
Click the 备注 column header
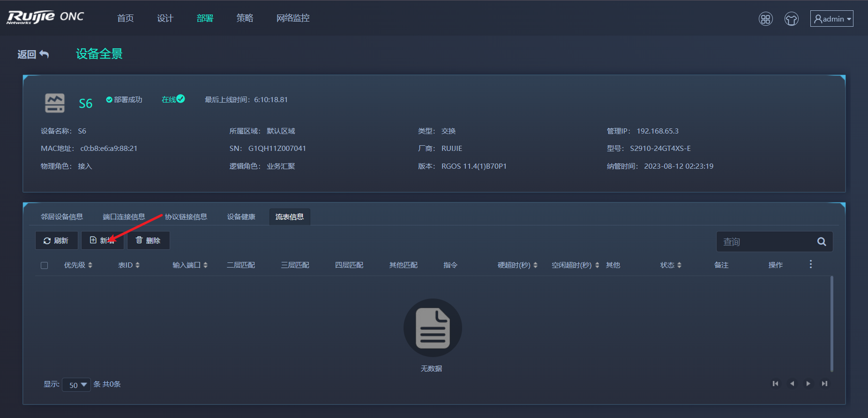coord(721,265)
